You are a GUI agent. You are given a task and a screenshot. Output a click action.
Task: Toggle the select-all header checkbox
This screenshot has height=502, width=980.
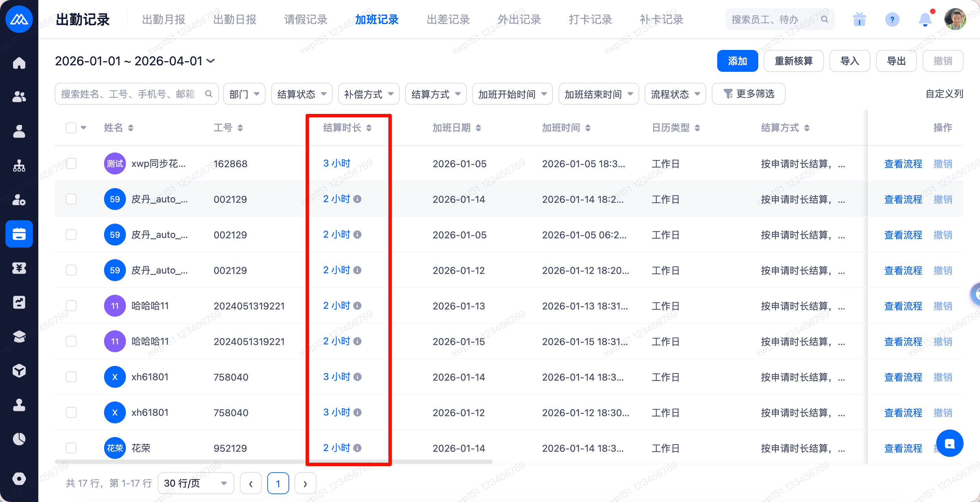[71, 128]
